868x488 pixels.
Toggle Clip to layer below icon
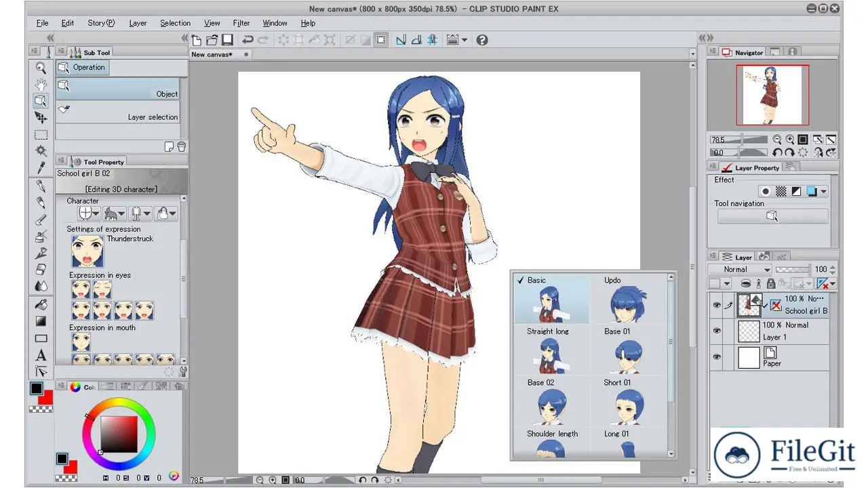[745, 284]
